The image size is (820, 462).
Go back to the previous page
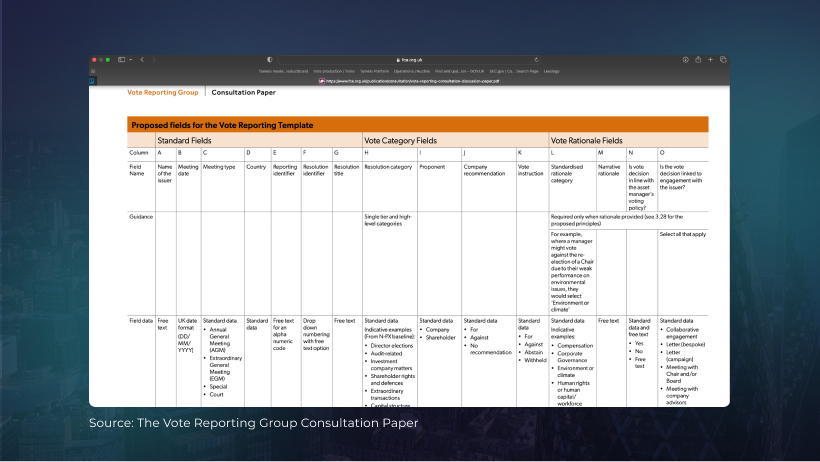[x=141, y=60]
